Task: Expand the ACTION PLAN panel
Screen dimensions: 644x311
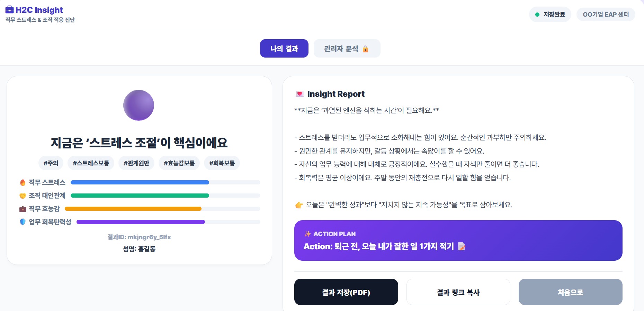Action: coord(458,240)
